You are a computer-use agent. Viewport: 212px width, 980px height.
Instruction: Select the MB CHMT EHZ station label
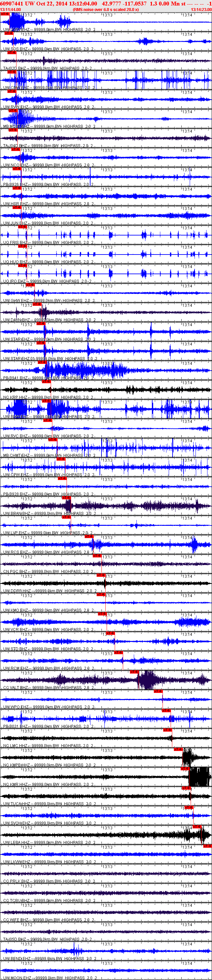pos(17,456)
